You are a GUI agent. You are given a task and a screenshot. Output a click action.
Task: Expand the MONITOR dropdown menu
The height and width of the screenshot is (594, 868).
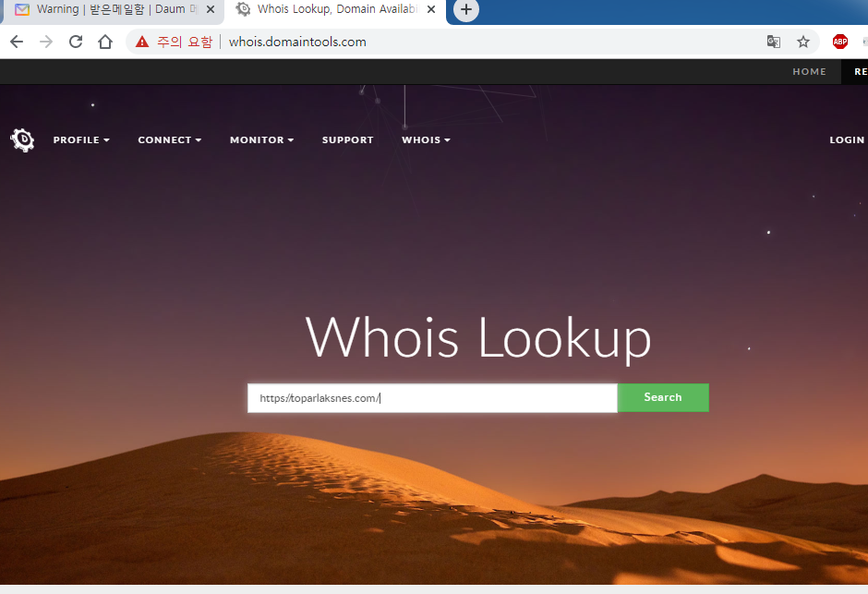(x=262, y=140)
